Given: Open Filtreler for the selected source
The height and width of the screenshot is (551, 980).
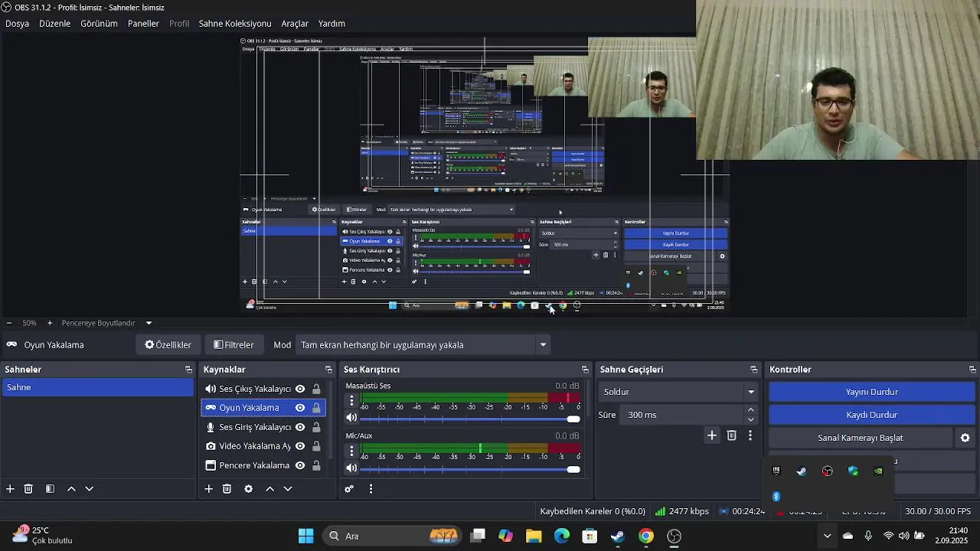Looking at the screenshot, I should [234, 345].
